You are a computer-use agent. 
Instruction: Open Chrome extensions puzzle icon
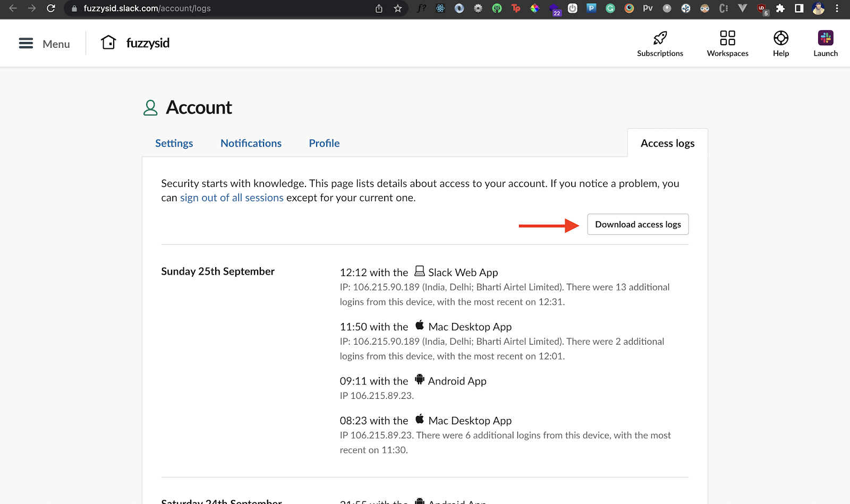pos(780,8)
